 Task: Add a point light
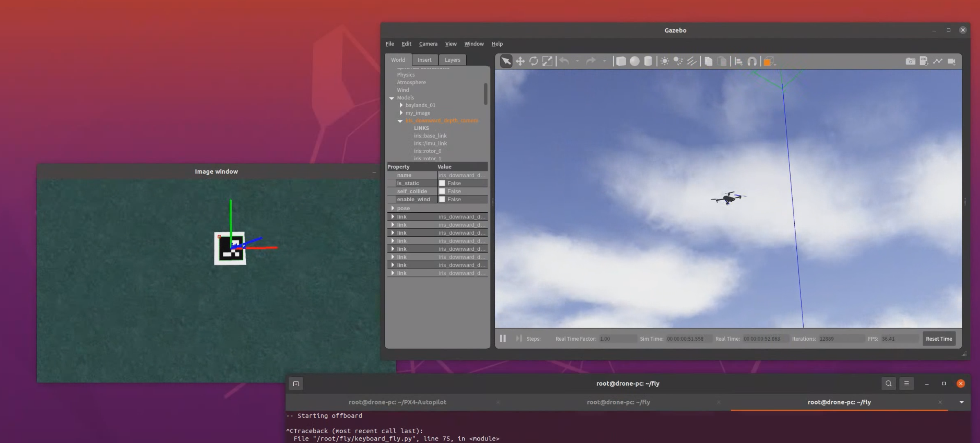tap(665, 61)
